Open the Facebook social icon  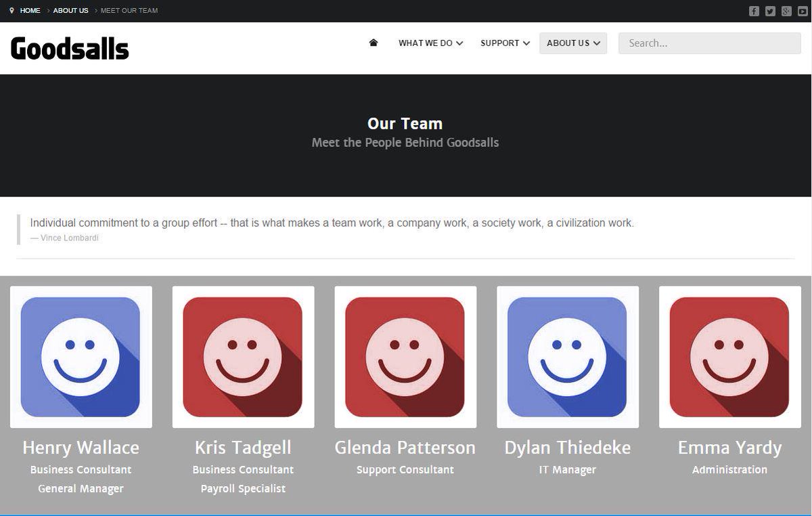click(x=754, y=11)
